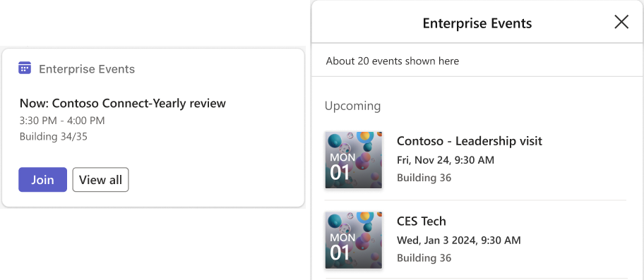Screen dimensions: 644x280
Task: Open the Contoso Leadership visit thumbnail
Action: [x=354, y=160]
